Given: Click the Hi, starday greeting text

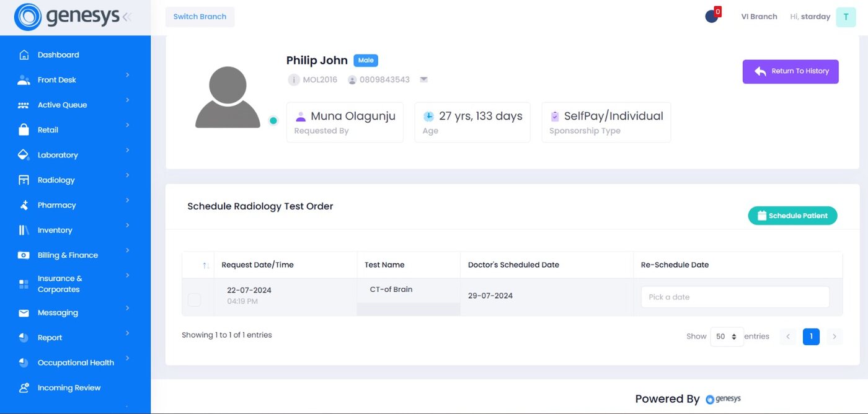Looking at the screenshot, I should point(810,17).
